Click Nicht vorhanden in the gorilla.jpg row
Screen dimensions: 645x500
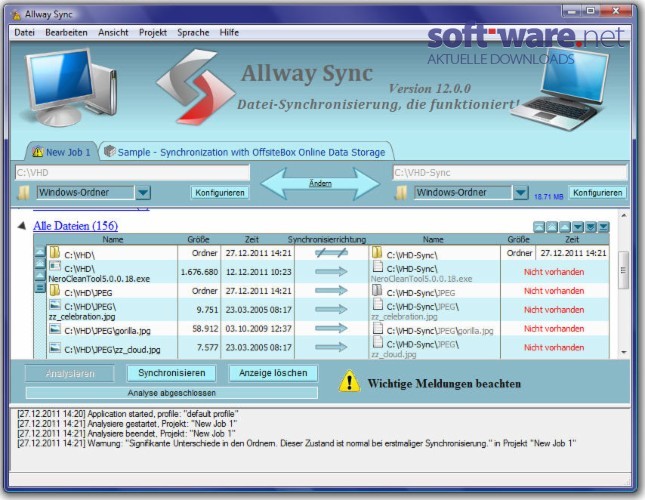(x=554, y=329)
